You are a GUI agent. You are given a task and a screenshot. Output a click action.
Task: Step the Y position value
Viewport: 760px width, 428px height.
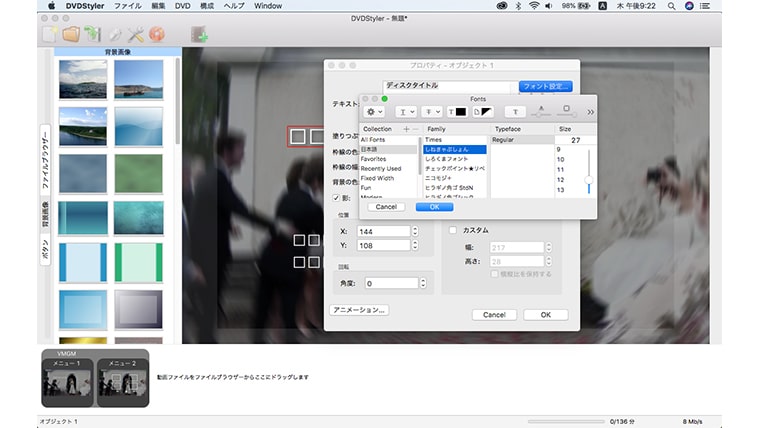tap(415, 246)
